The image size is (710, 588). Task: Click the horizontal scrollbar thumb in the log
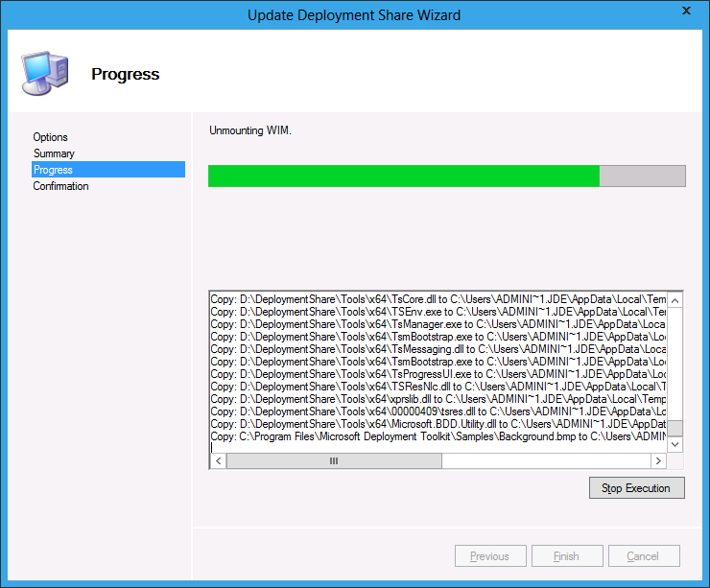(x=334, y=461)
